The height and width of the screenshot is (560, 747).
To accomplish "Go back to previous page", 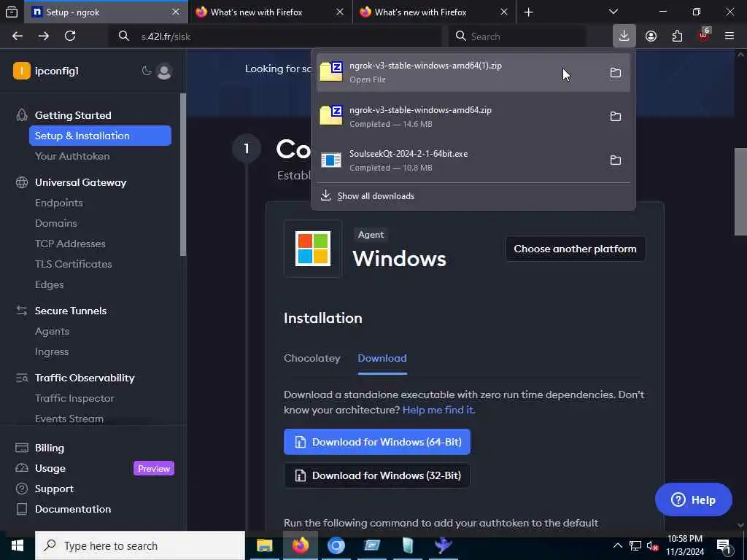I will (18, 36).
